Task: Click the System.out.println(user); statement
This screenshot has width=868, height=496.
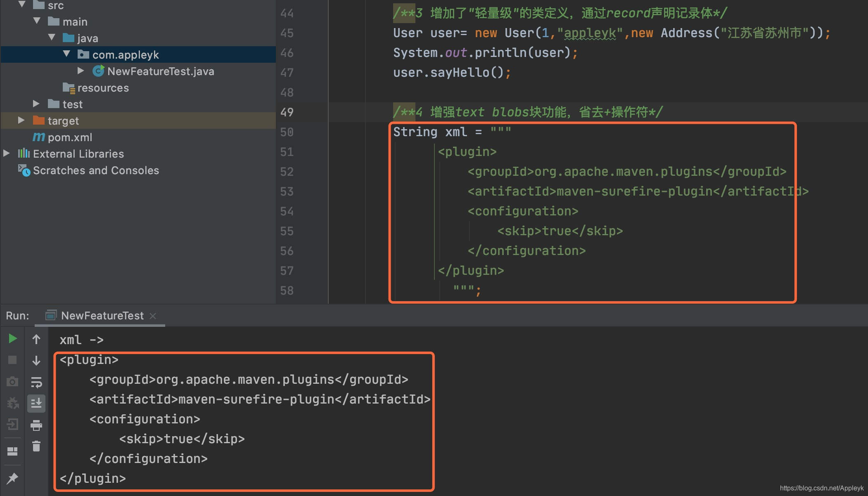Action: tap(485, 53)
